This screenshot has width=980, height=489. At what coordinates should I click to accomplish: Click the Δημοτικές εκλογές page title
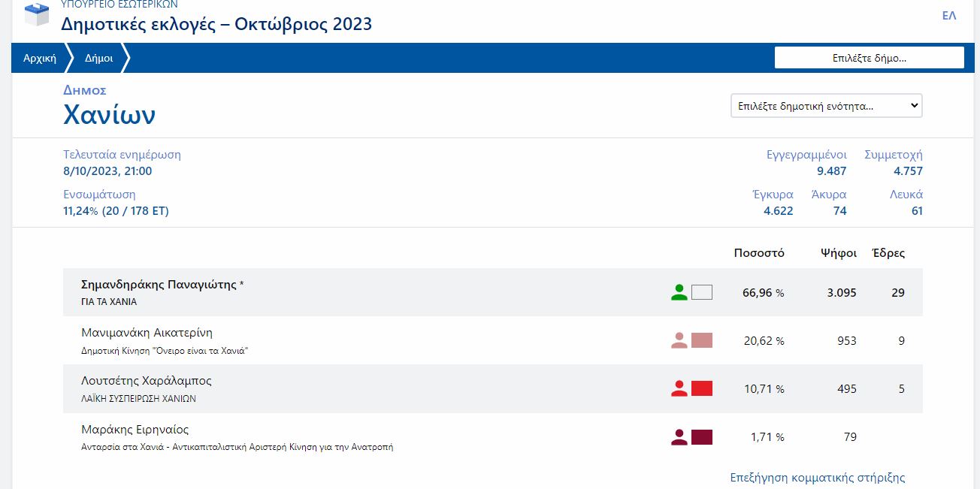(216, 24)
